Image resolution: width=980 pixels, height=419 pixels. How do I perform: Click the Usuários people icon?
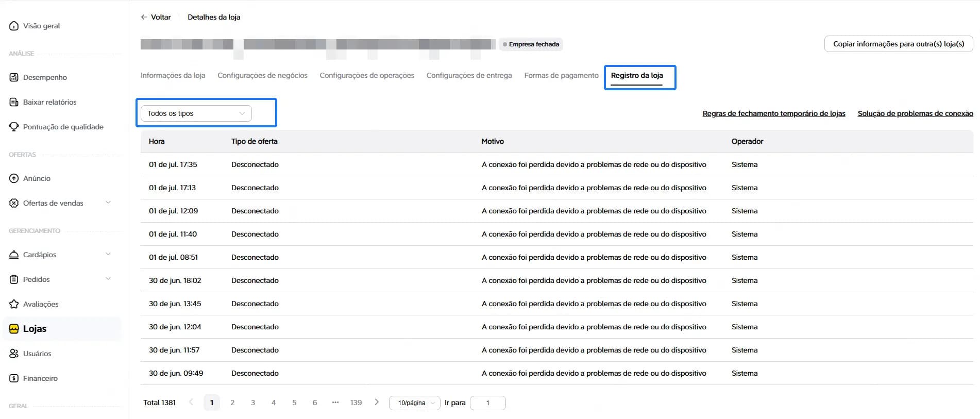tap(14, 354)
